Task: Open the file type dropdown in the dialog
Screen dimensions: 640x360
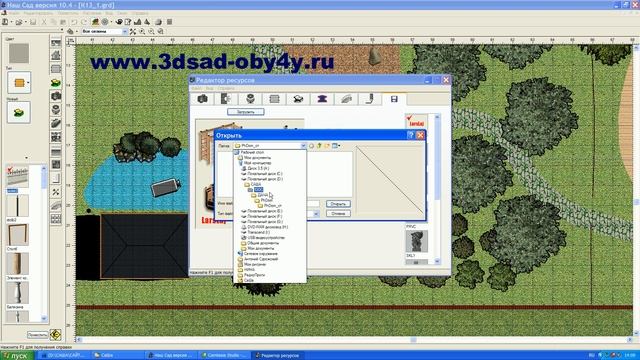Action: (316, 214)
